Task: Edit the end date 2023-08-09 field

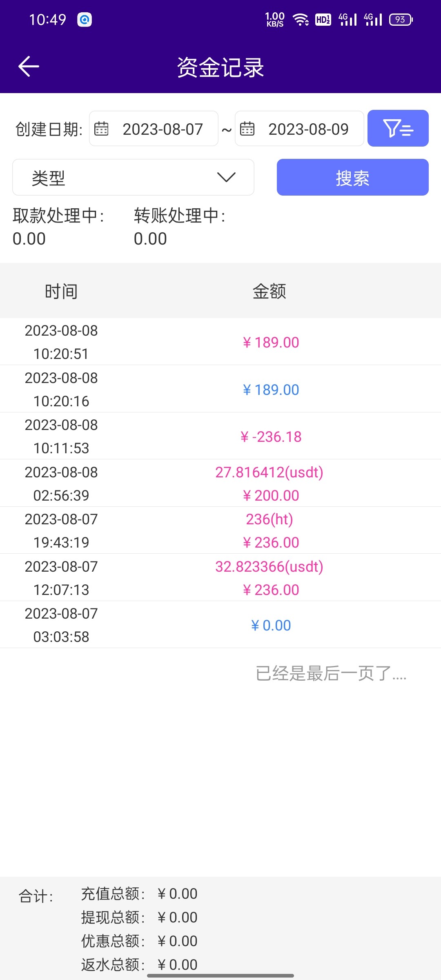Action: point(308,129)
